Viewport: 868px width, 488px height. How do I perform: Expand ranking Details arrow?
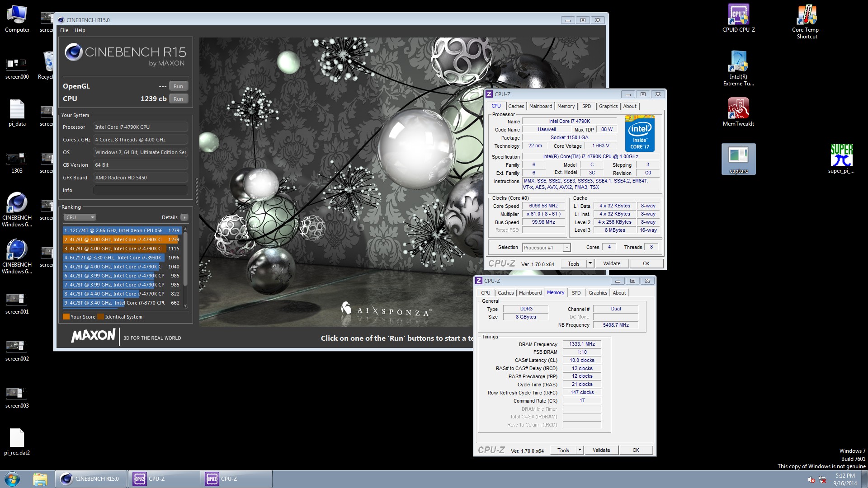click(184, 217)
